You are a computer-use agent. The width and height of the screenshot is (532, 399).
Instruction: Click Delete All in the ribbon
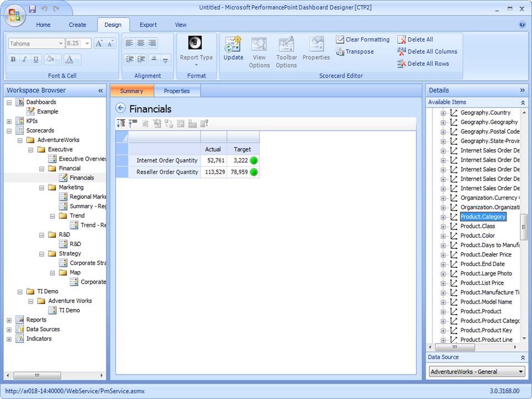415,39
